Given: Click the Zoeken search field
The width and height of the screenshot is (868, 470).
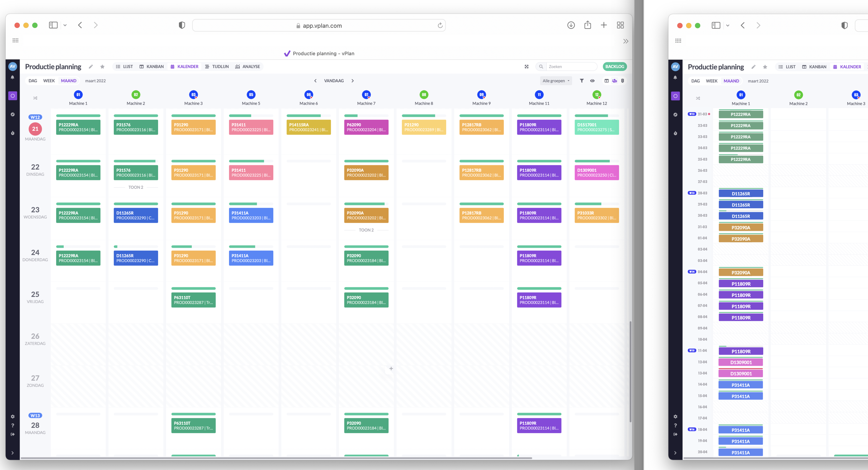Looking at the screenshot, I should tap(571, 67).
